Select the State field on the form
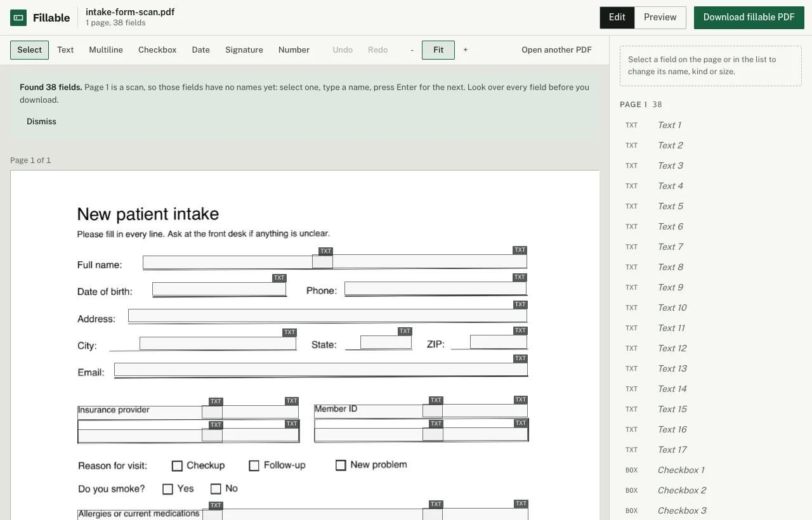This screenshot has height=520, width=812. pos(386,342)
